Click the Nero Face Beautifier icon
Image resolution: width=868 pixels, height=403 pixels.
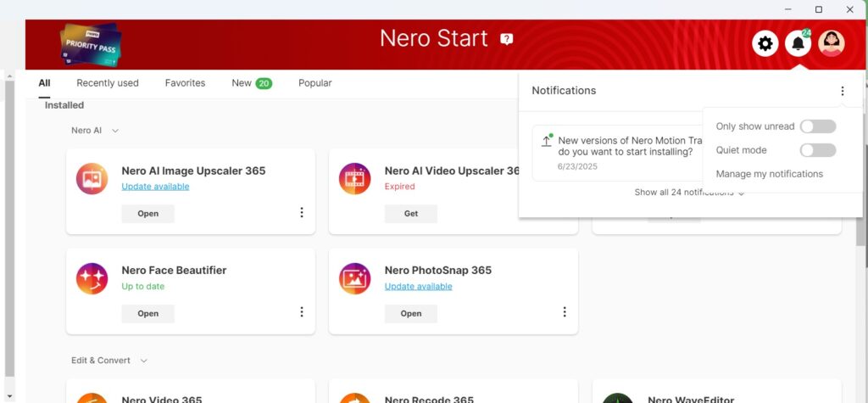point(92,278)
